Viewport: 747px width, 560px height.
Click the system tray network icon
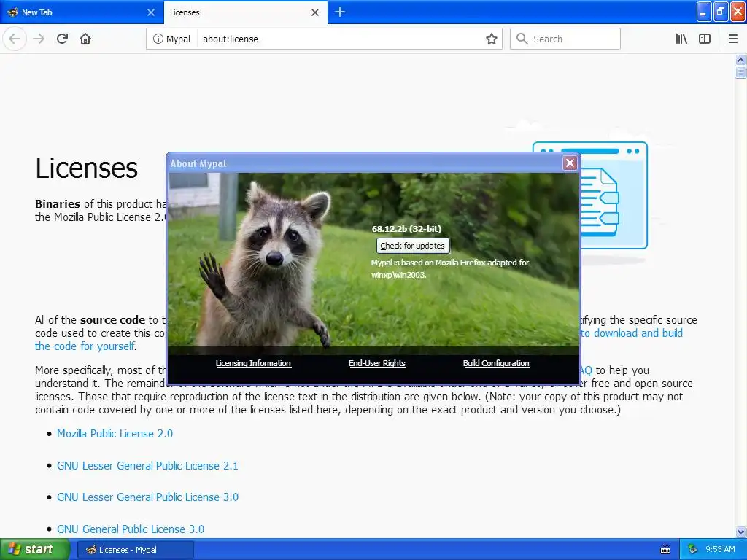pos(693,550)
